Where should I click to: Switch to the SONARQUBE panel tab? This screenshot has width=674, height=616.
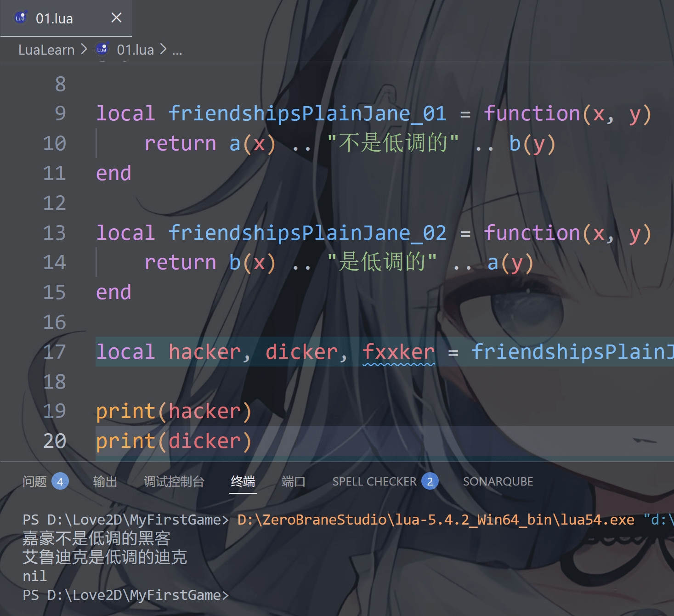(x=498, y=481)
